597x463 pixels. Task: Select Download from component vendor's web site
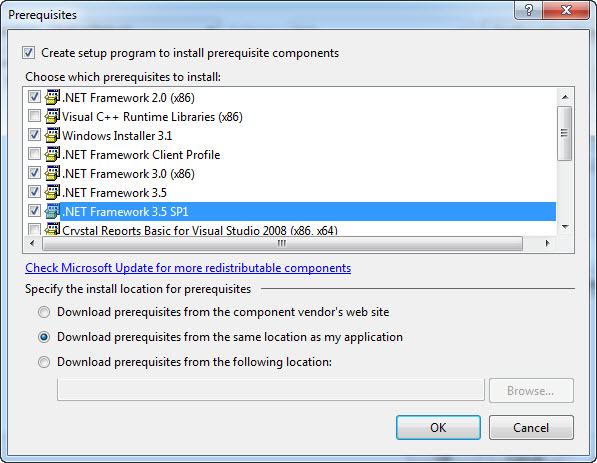coord(44,312)
